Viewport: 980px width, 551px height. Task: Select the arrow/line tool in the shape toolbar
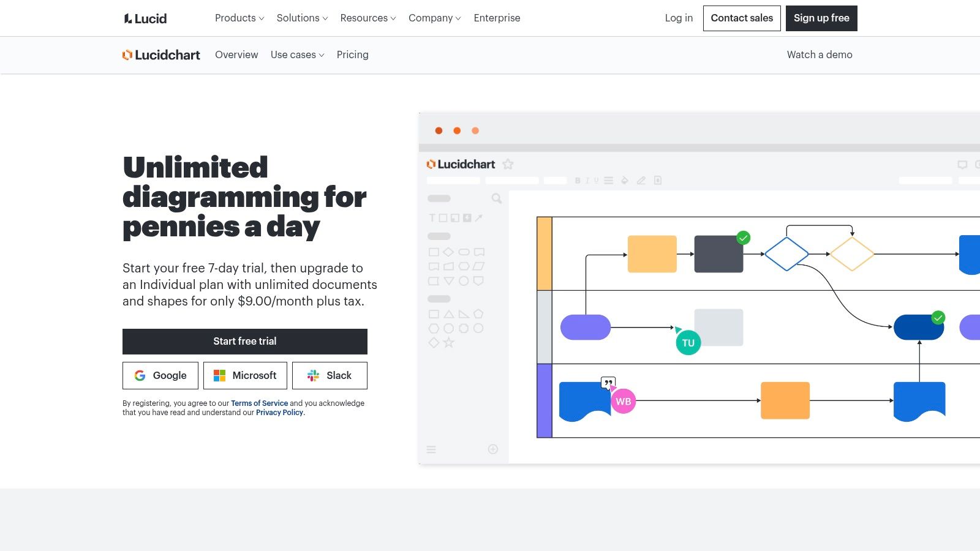click(x=478, y=218)
